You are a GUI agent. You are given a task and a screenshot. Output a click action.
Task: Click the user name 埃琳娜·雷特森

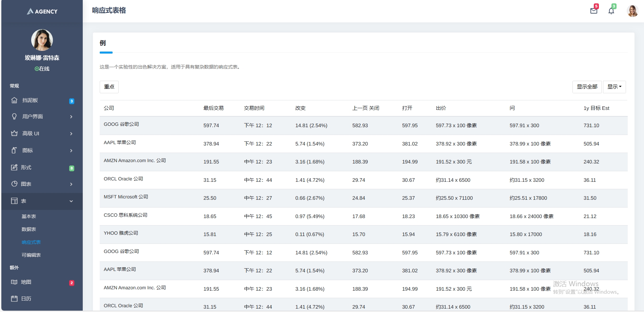coord(42,58)
